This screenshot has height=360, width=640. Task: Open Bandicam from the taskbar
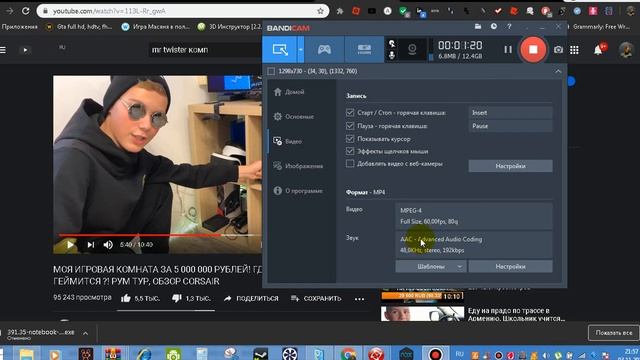[435, 353]
